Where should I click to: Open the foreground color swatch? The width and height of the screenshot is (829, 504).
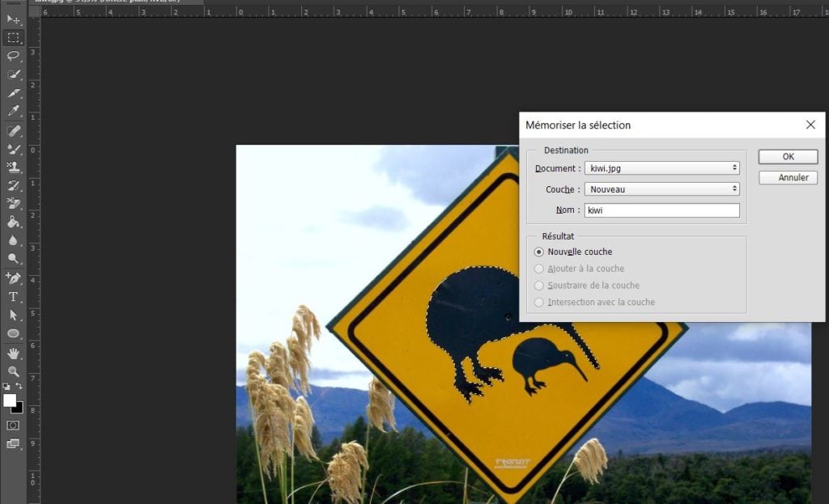click(x=9, y=400)
